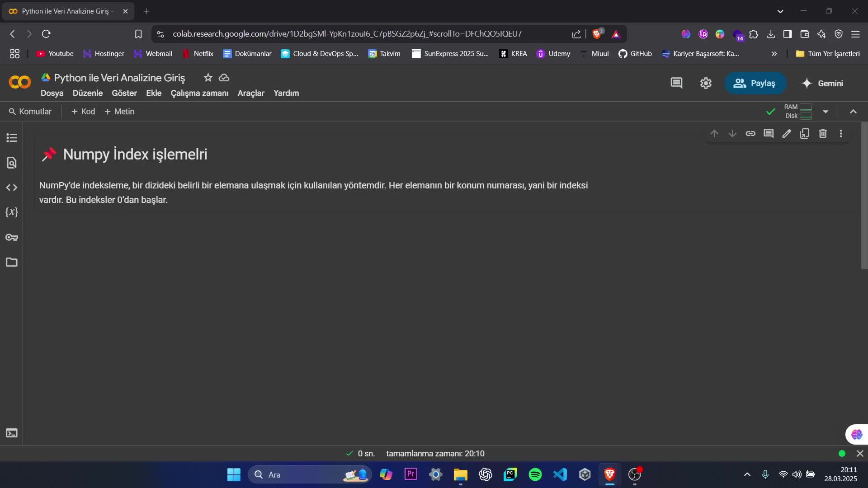
Task: Open Spotify from the taskbar
Action: click(x=535, y=474)
